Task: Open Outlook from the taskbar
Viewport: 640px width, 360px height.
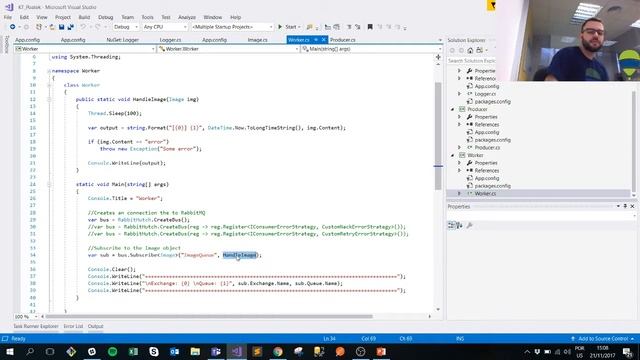Action: (x=174, y=351)
